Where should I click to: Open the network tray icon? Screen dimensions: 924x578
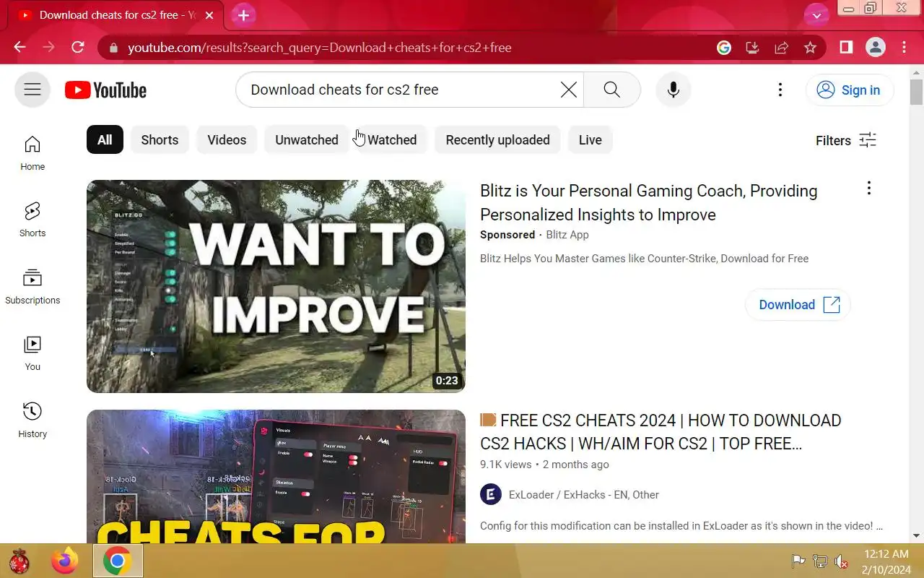(820, 561)
